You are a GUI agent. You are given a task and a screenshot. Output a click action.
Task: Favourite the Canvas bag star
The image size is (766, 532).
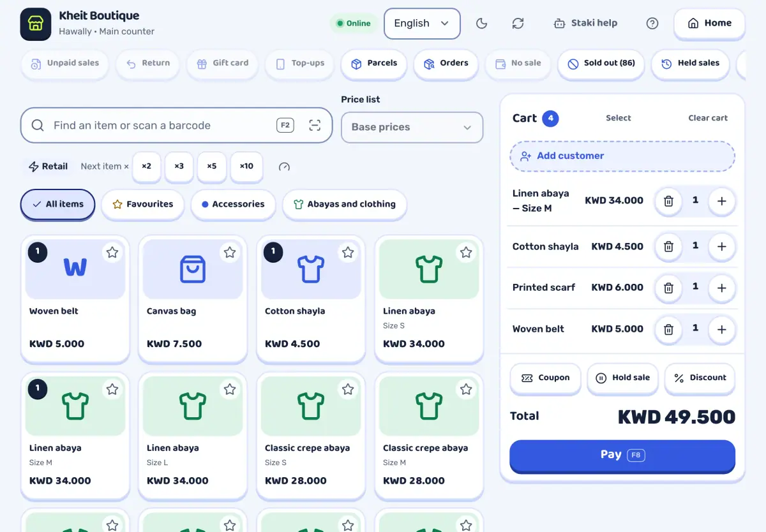[230, 253]
